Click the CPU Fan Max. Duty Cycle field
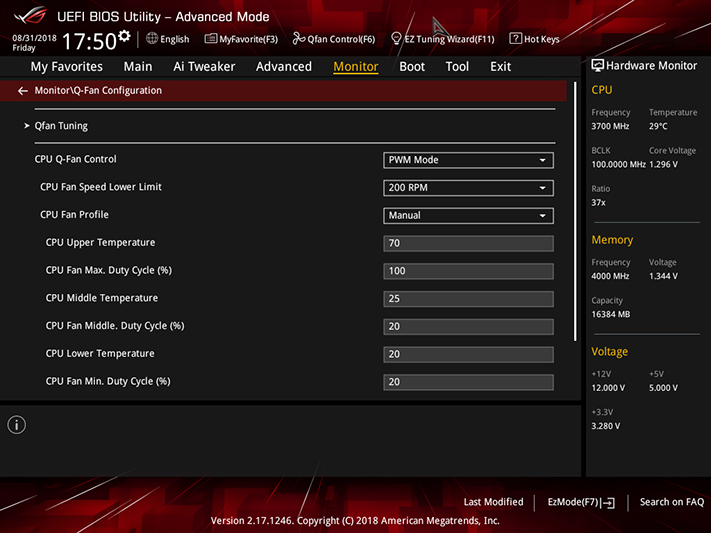Screen dimensions: 711x533 pyautogui.click(x=468, y=271)
